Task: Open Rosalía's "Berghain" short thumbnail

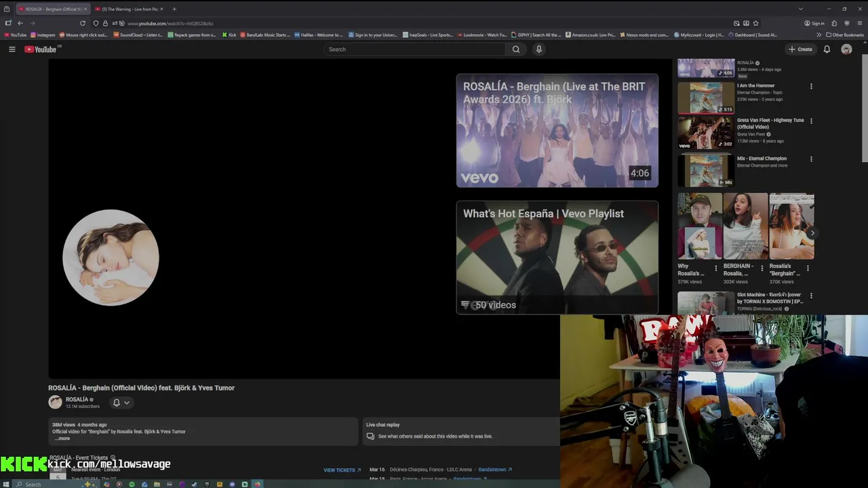Action: tap(791, 226)
